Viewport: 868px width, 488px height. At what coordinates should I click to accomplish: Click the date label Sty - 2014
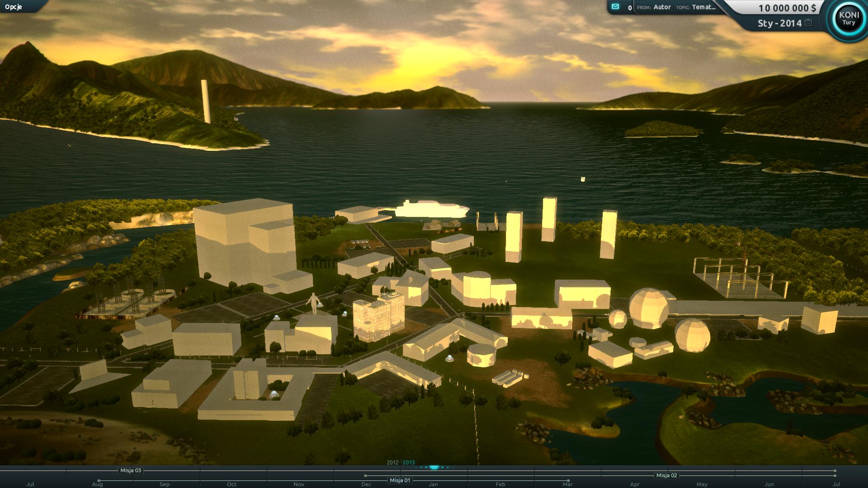779,23
